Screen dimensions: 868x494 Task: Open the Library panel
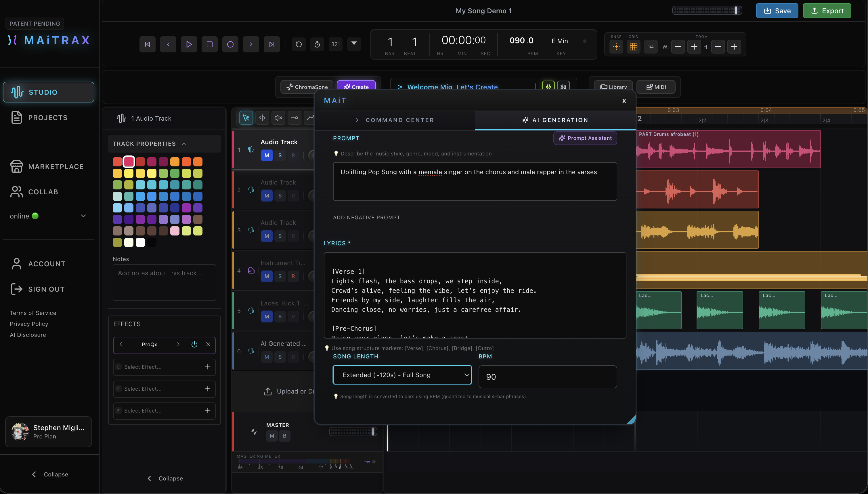[613, 87]
